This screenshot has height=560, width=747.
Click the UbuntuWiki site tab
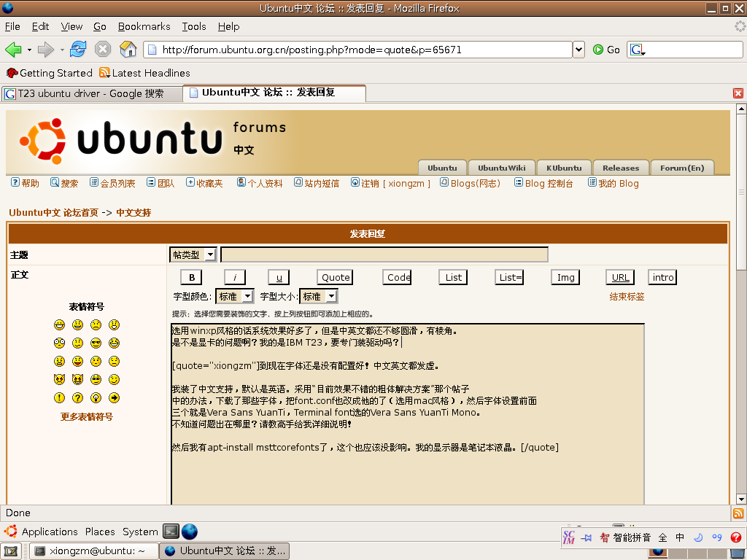point(502,168)
